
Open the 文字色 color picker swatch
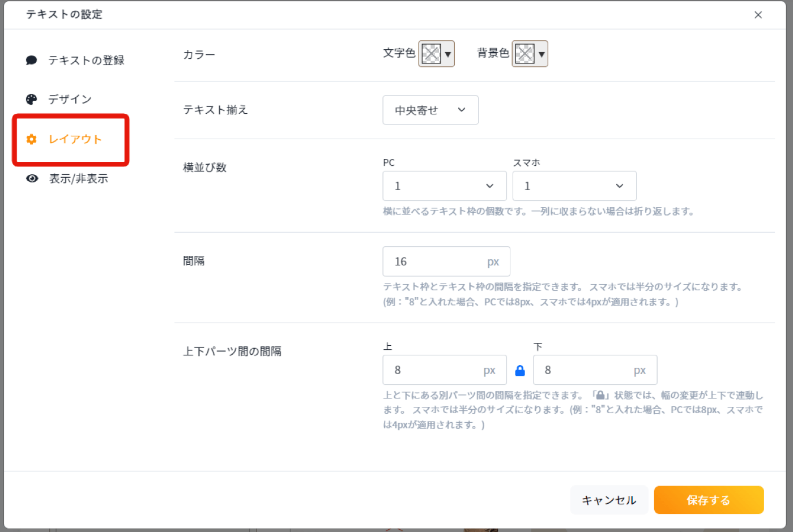click(431, 54)
